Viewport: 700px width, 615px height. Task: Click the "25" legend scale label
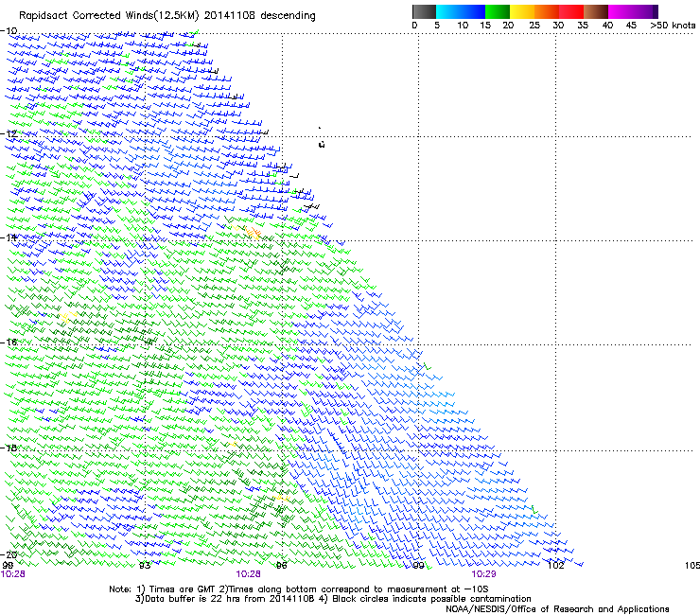pyautogui.click(x=534, y=26)
